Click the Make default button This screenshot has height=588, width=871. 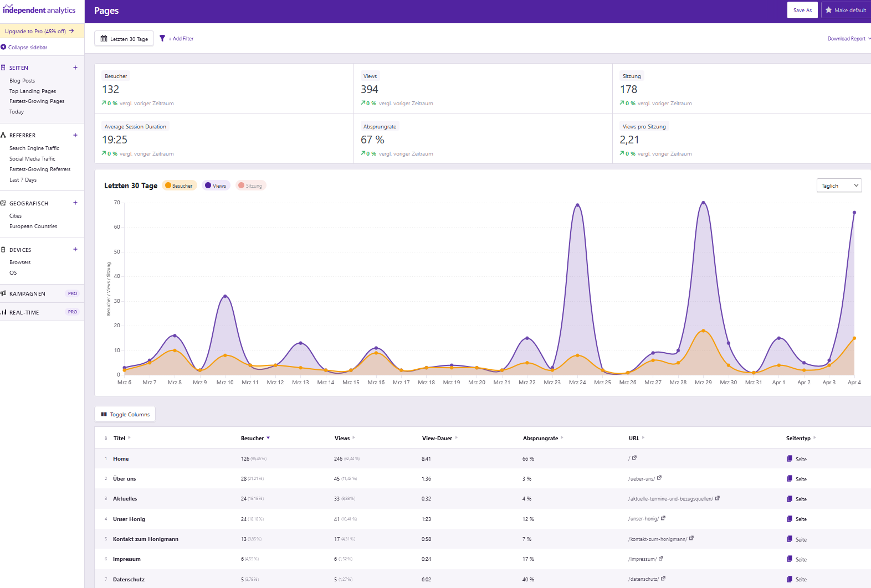pyautogui.click(x=846, y=10)
